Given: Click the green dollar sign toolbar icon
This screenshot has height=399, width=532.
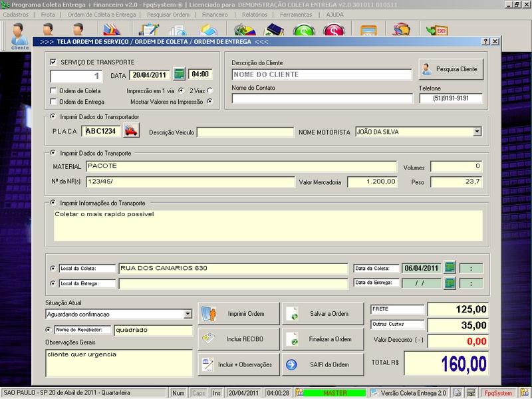Looking at the screenshot, I should pos(303,31).
